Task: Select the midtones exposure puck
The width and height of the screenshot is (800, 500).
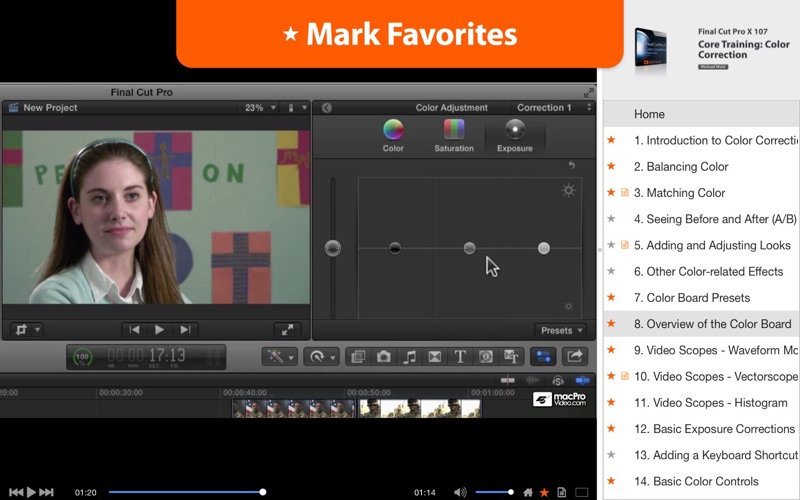Action: [x=469, y=248]
